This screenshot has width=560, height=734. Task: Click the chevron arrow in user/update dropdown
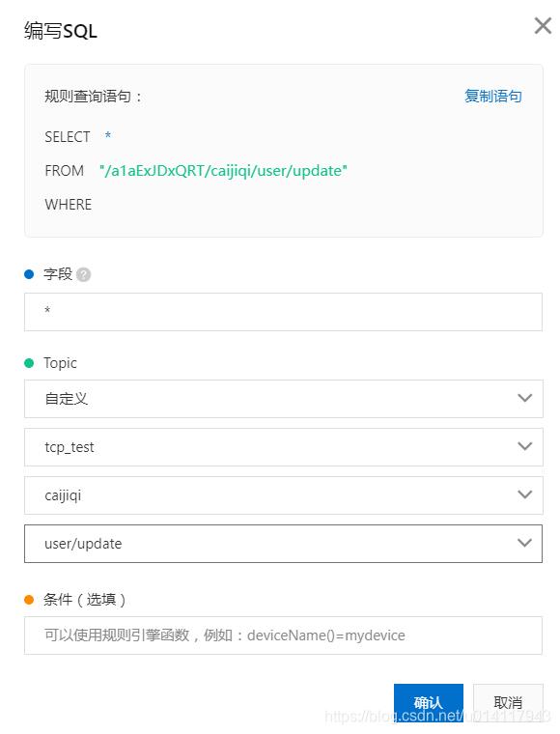click(x=525, y=543)
